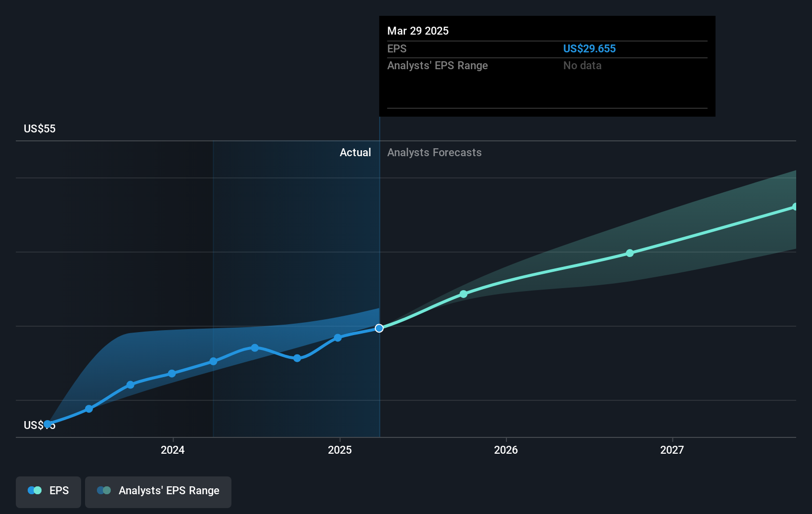Click the 2026 x-axis label
Image resolution: width=812 pixels, height=514 pixels.
(x=506, y=450)
